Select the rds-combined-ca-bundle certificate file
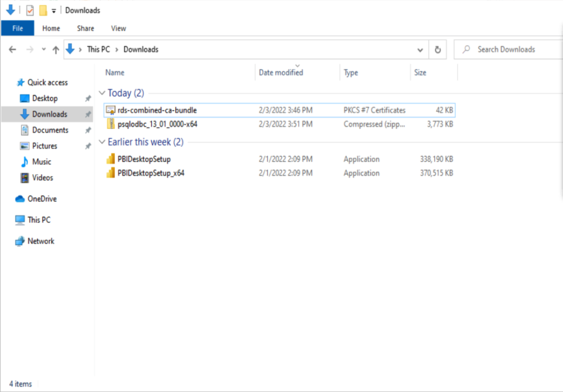Image resolution: width=563 pixels, height=392 pixels. tap(157, 110)
